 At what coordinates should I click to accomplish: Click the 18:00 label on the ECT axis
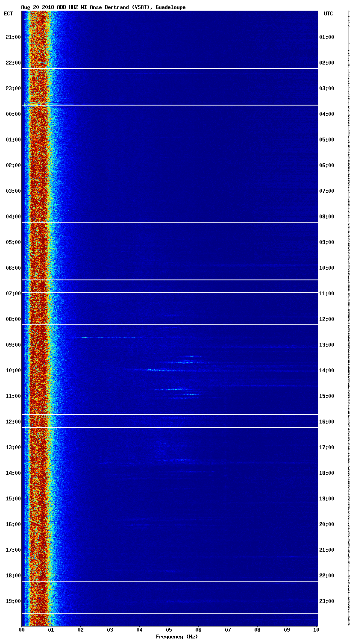[13, 576]
